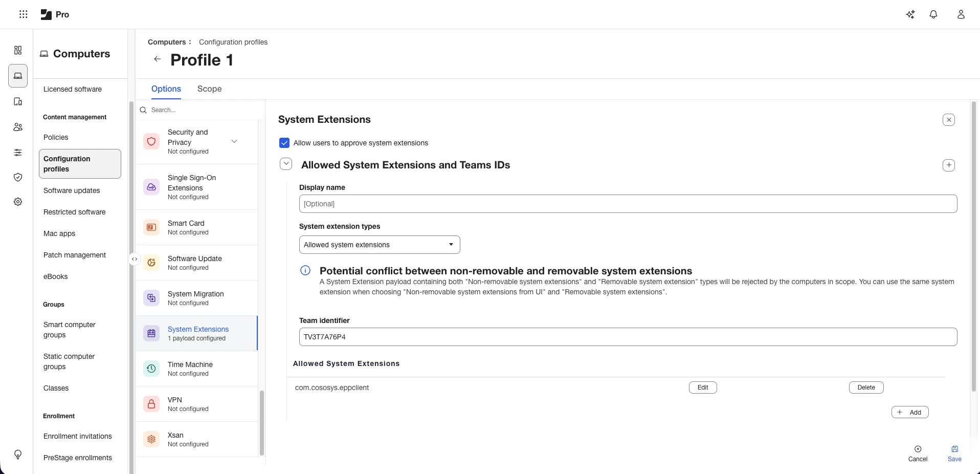This screenshot has width=980, height=474.
Task: Focus the payload Search field
Action: click(201, 110)
